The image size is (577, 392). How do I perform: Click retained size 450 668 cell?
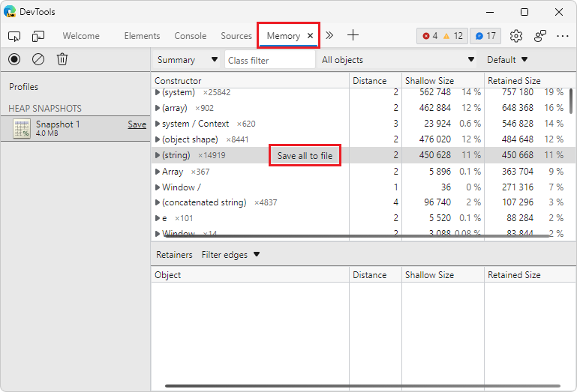point(518,156)
